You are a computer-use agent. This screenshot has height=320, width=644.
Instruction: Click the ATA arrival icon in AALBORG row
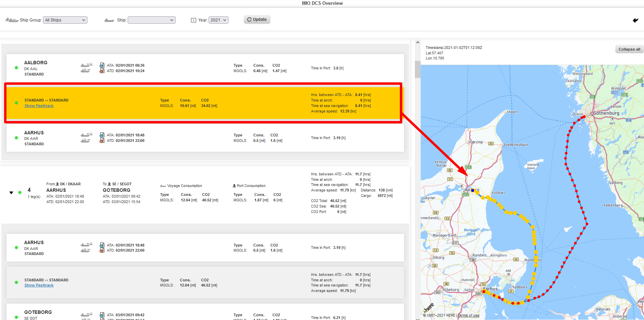click(x=102, y=65)
